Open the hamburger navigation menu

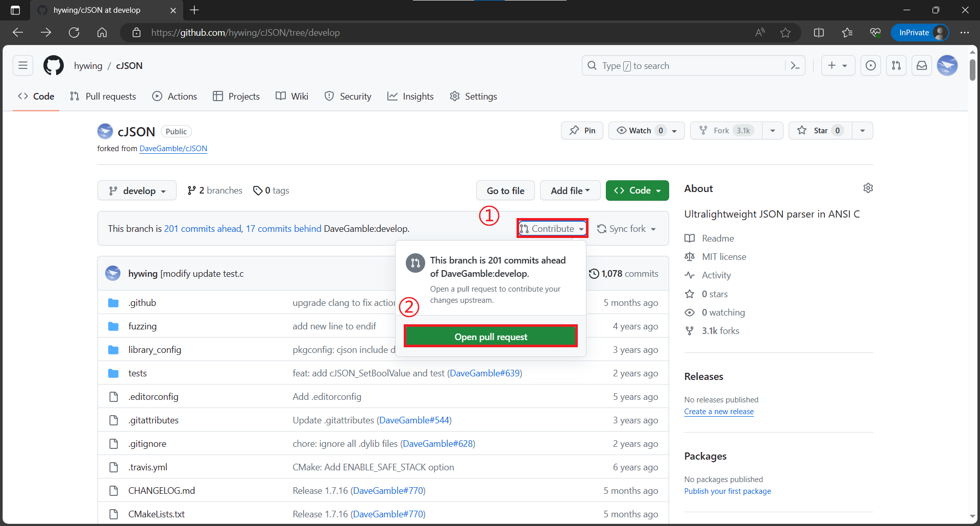click(23, 65)
